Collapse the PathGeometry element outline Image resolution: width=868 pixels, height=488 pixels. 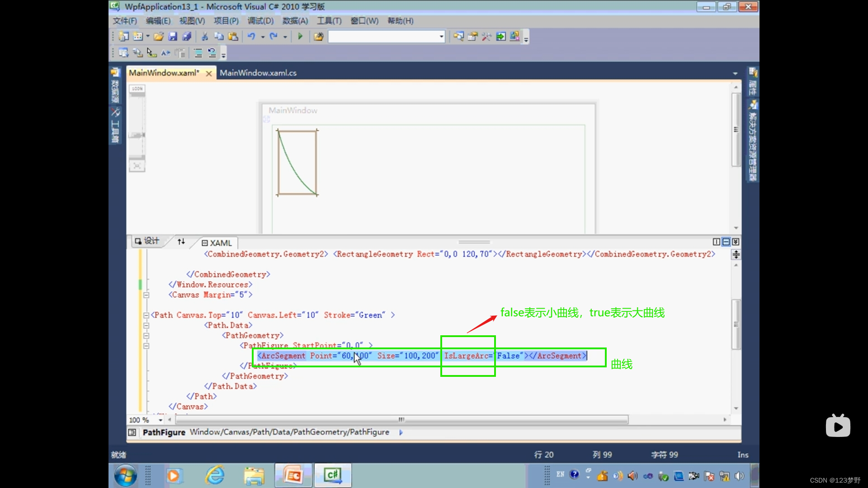pyautogui.click(x=146, y=336)
